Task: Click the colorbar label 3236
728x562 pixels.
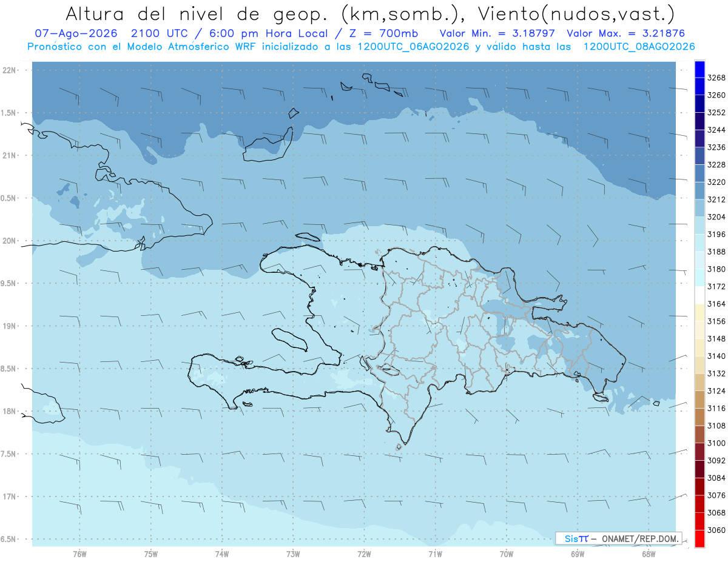Action: (716, 147)
